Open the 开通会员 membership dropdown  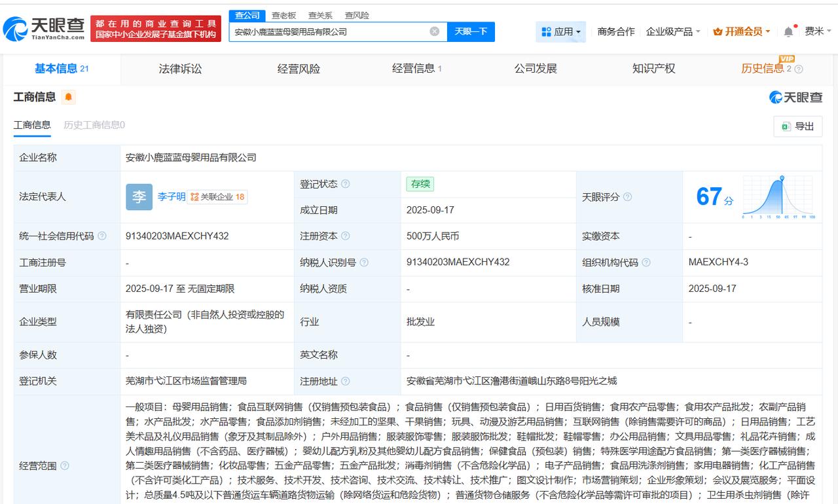[x=741, y=31]
